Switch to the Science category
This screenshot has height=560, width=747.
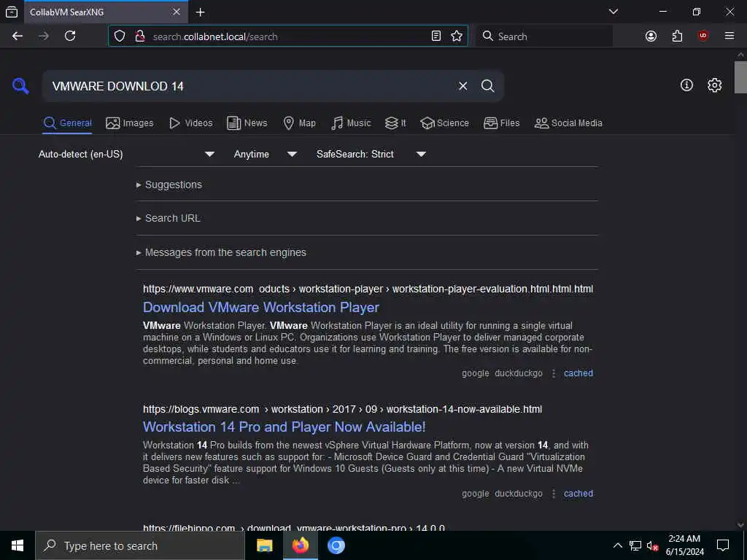coord(444,122)
